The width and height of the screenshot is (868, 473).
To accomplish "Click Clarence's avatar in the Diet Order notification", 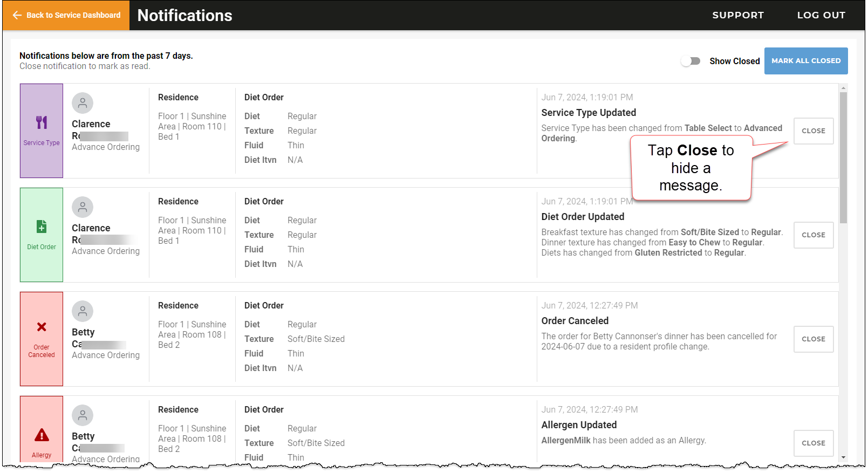I will (83, 207).
